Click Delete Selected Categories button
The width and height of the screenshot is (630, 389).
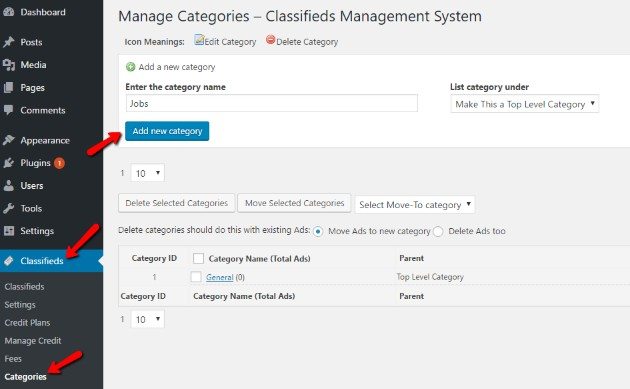(x=176, y=203)
